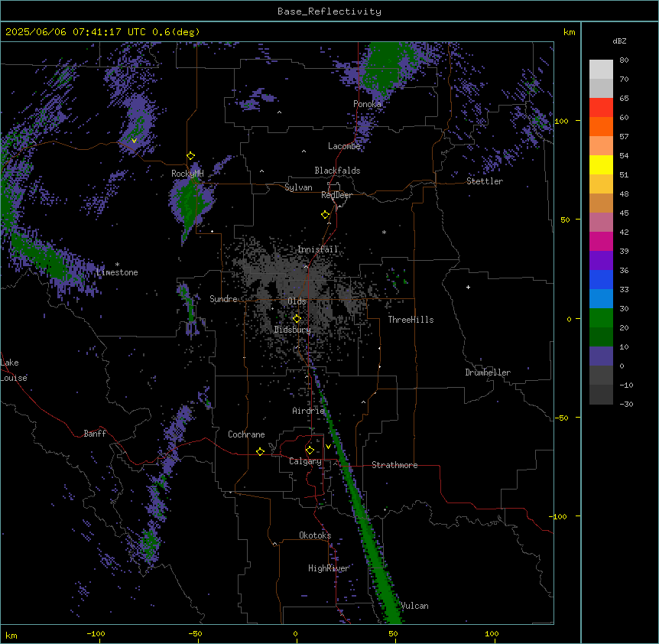The image size is (659, 644).
Task: Select the Sundre label
Action: (223, 299)
